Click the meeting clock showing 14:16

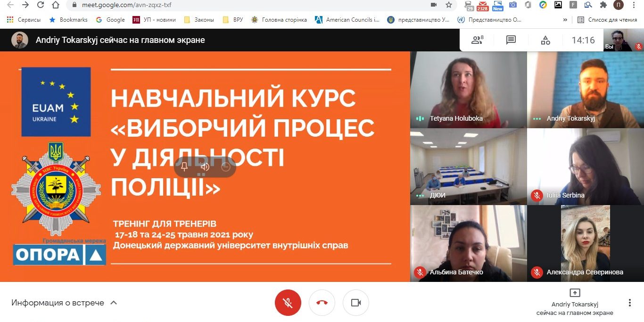[x=583, y=40]
